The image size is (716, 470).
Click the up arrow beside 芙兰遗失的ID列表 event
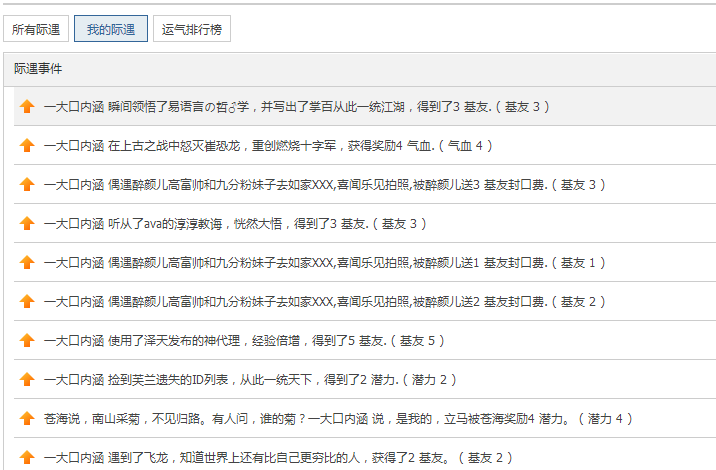pyautogui.click(x=27, y=379)
